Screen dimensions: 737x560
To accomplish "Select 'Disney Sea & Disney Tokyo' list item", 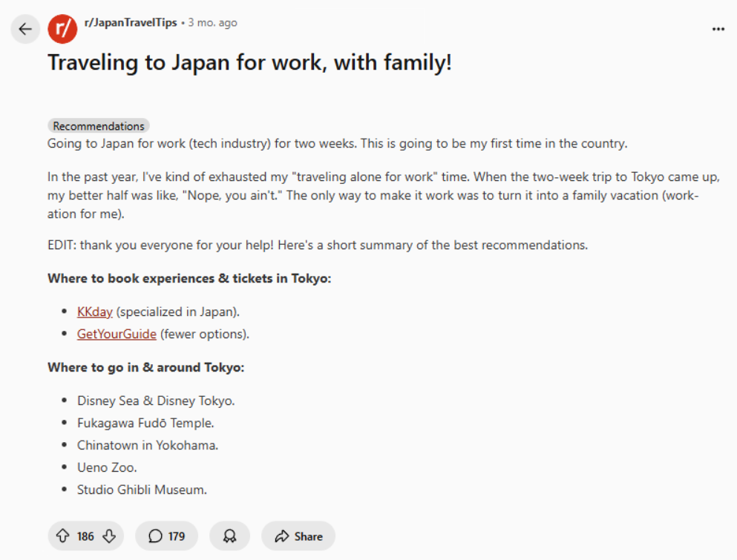I will click(x=156, y=401).
